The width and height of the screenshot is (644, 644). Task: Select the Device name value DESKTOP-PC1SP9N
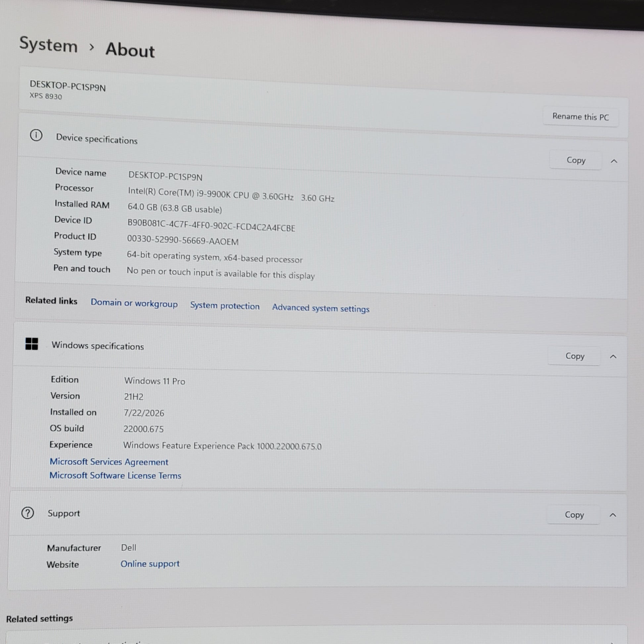click(165, 176)
